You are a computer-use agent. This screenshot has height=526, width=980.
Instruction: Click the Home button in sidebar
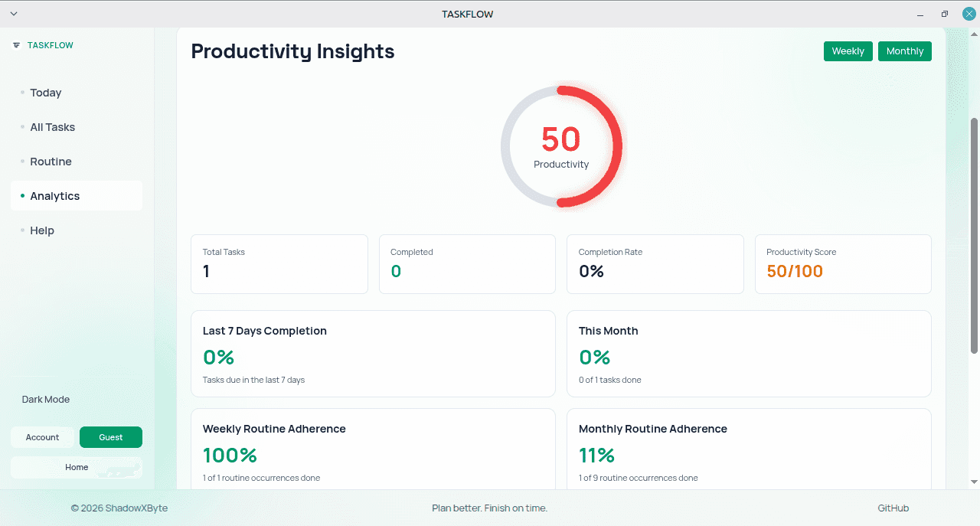77,467
